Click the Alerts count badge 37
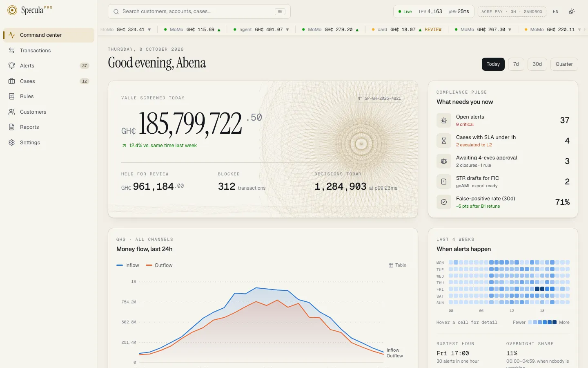 pyautogui.click(x=85, y=66)
